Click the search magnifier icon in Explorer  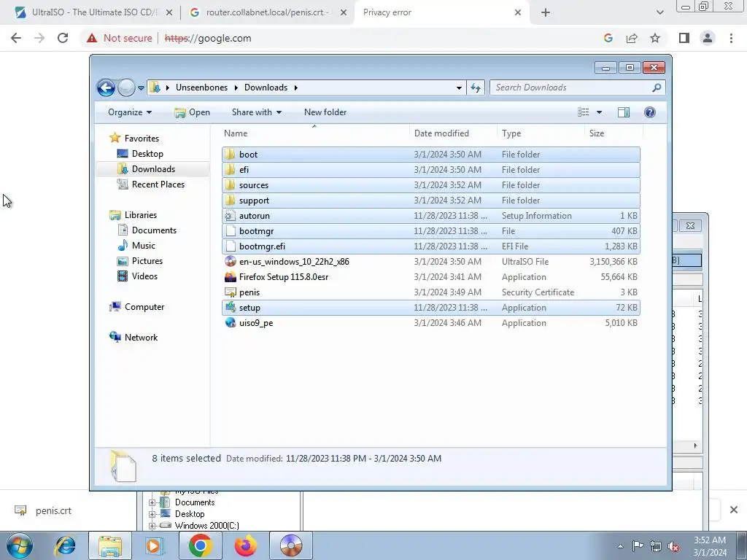(x=657, y=87)
